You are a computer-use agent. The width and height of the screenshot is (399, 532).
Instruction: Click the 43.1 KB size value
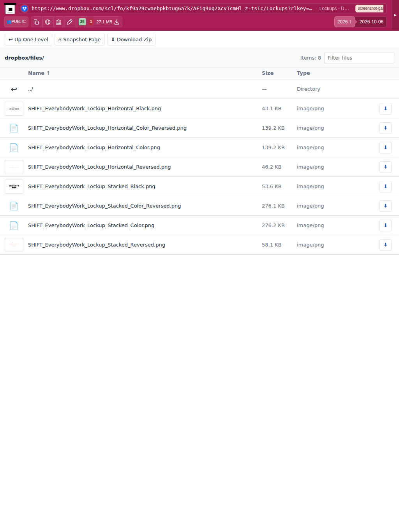point(272,109)
